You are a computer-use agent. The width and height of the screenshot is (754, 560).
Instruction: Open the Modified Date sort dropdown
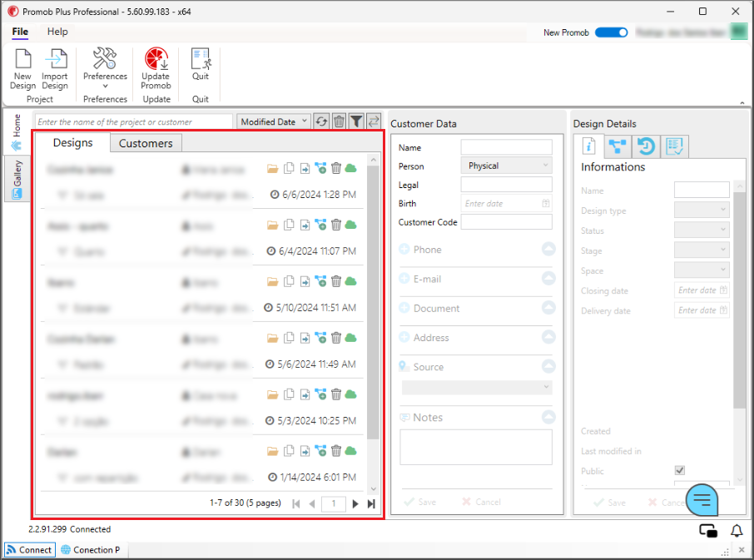(x=274, y=121)
